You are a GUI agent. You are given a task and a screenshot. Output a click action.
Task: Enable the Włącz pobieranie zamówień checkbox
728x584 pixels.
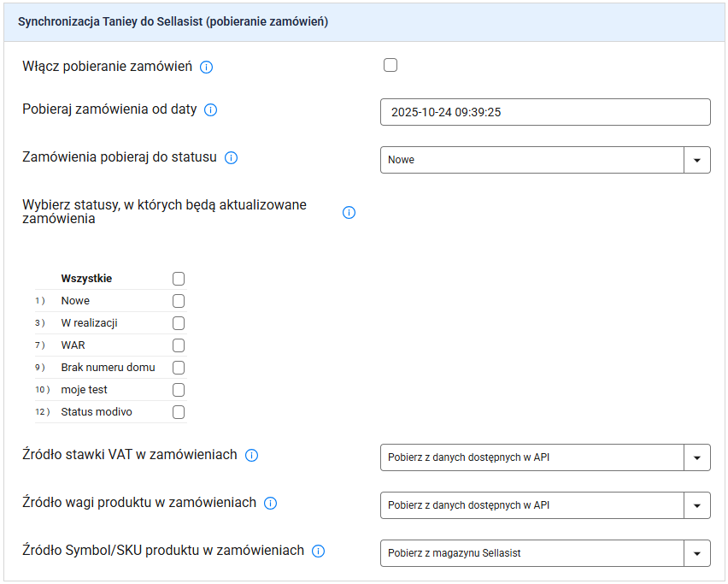tap(390, 65)
